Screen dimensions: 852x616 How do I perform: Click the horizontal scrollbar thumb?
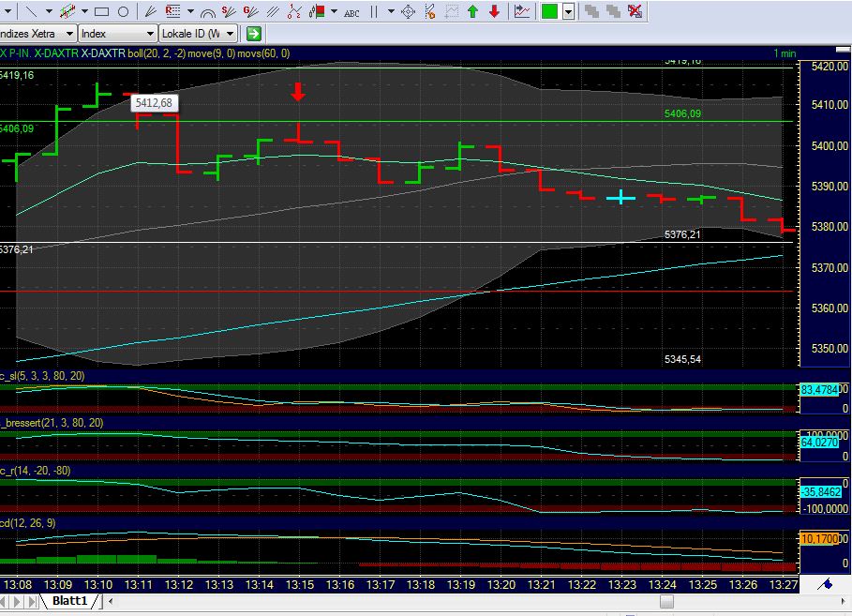(666, 601)
